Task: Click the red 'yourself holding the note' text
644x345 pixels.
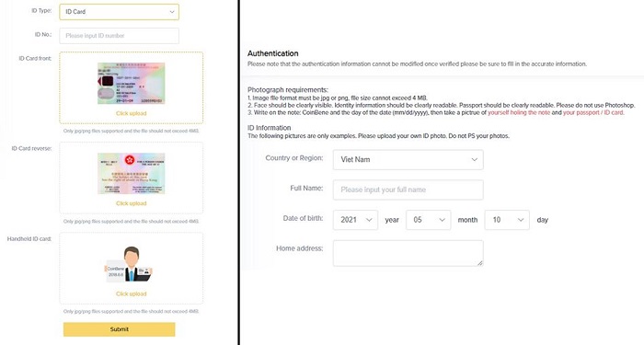Action: tap(519, 112)
